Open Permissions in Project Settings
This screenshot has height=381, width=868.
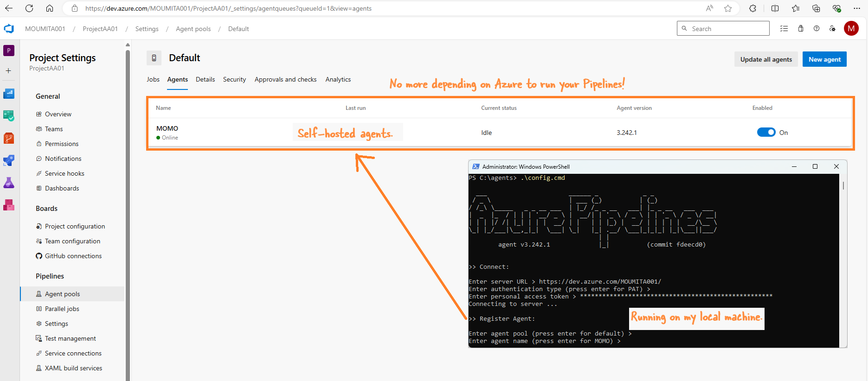(x=62, y=144)
